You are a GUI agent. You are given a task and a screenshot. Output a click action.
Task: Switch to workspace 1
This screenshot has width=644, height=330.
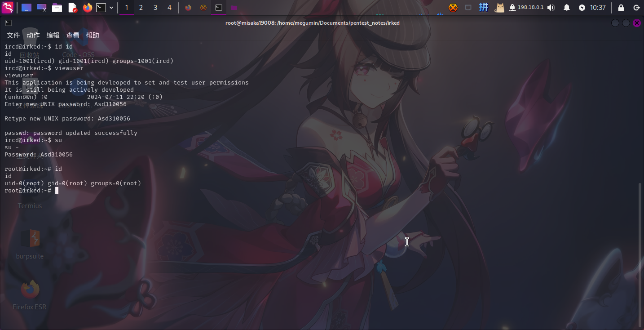coord(127,8)
